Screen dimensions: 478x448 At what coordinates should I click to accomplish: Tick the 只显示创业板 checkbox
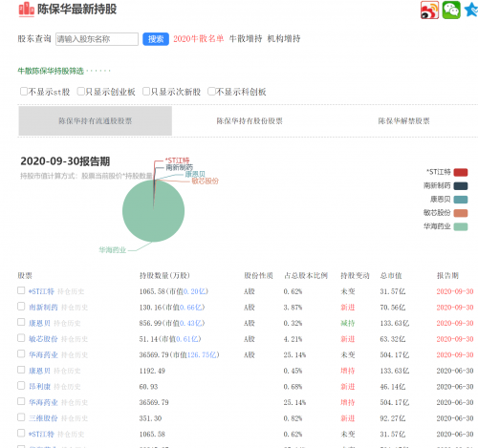[81, 92]
